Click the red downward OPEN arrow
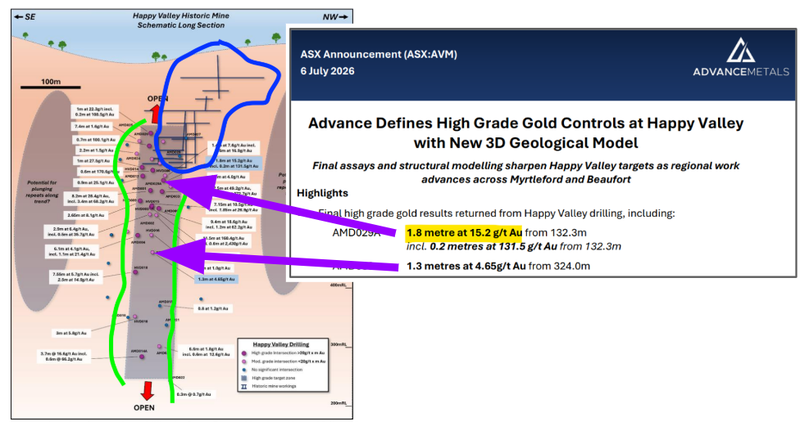This screenshot has width=800, height=422. [x=147, y=391]
